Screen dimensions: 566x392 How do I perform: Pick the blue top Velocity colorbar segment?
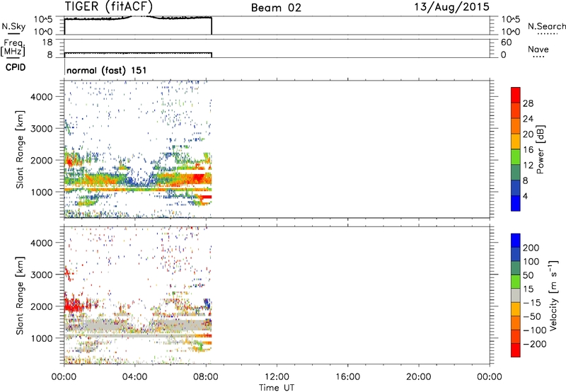(x=516, y=241)
